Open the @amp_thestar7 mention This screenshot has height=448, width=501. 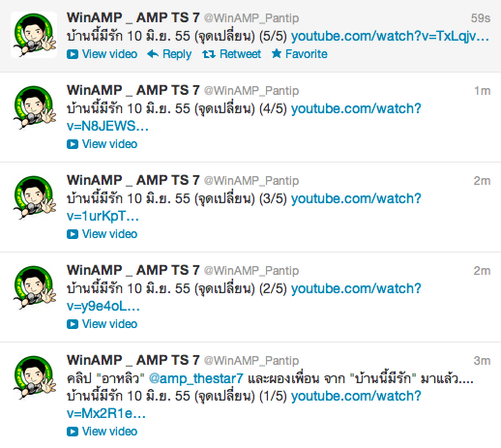click(x=196, y=378)
